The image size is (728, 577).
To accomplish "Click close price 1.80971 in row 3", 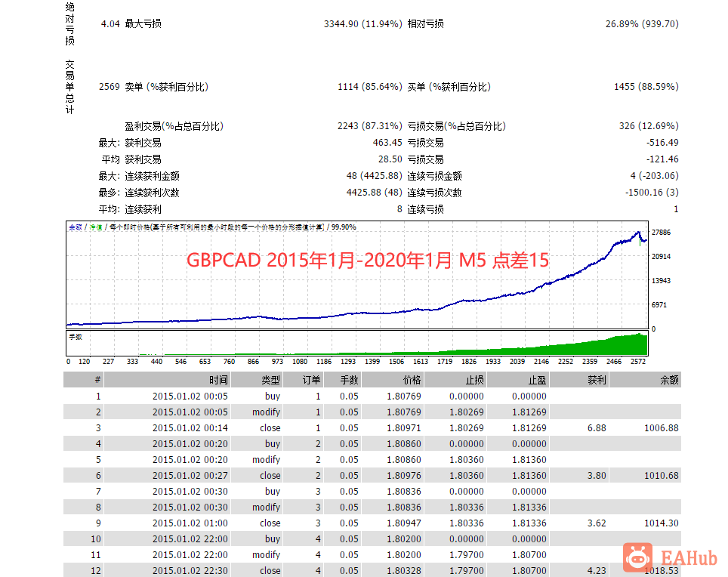I will pos(404,428).
